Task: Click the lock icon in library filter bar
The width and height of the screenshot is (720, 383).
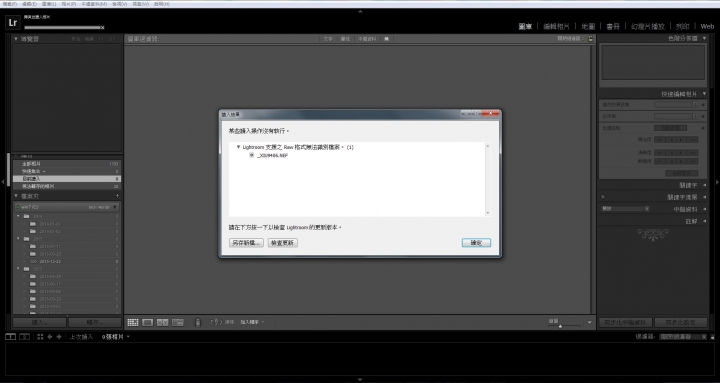Action: pyautogui.click(x=591, y=39)
